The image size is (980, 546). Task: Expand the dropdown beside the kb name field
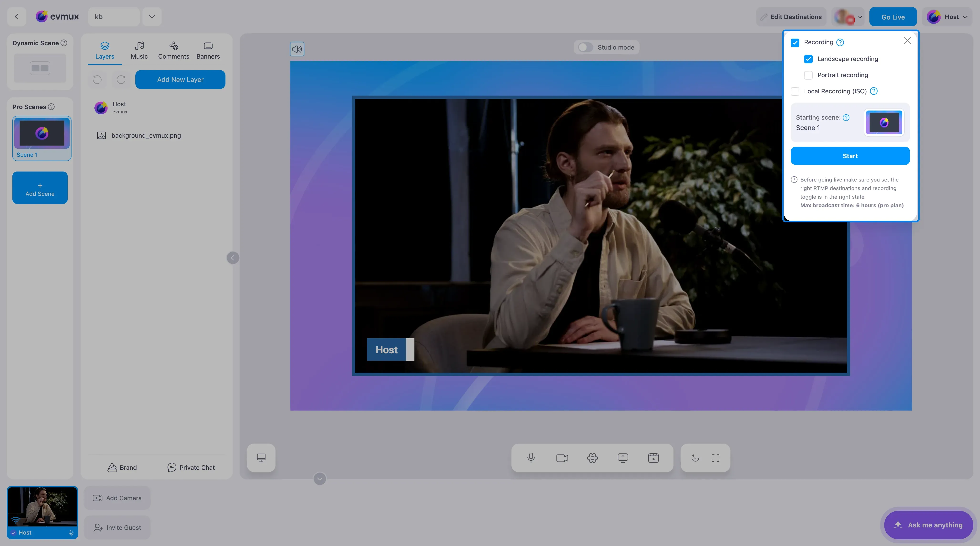click(x=152, y=17)
